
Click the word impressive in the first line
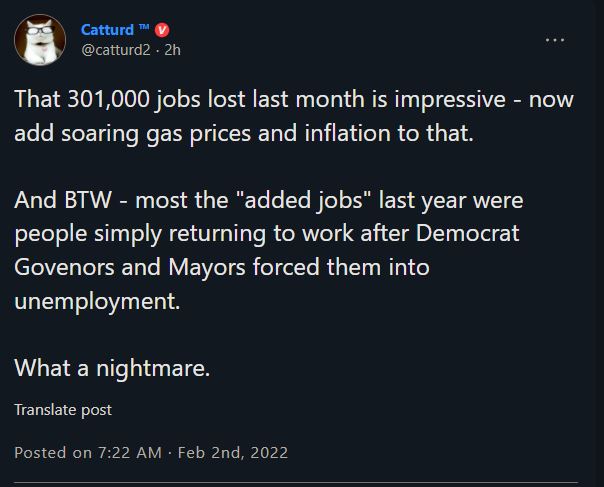450,100
